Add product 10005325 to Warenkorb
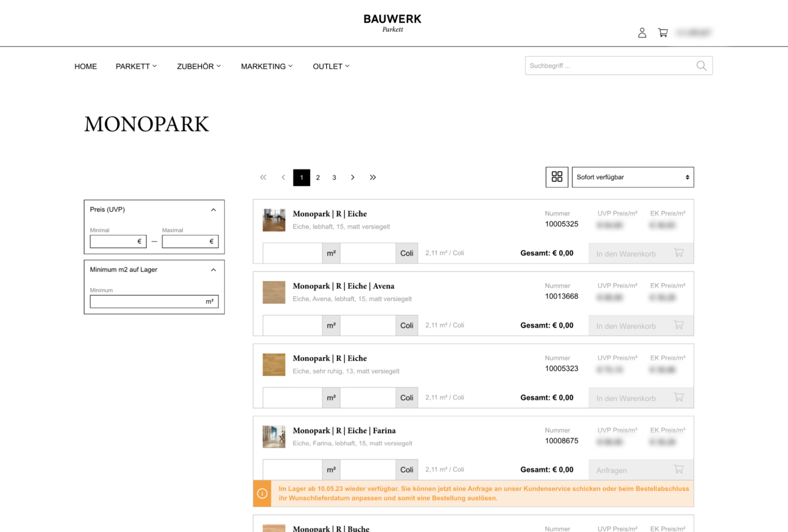The width and height of the screenshot is (788, 532). click(640, 254)
